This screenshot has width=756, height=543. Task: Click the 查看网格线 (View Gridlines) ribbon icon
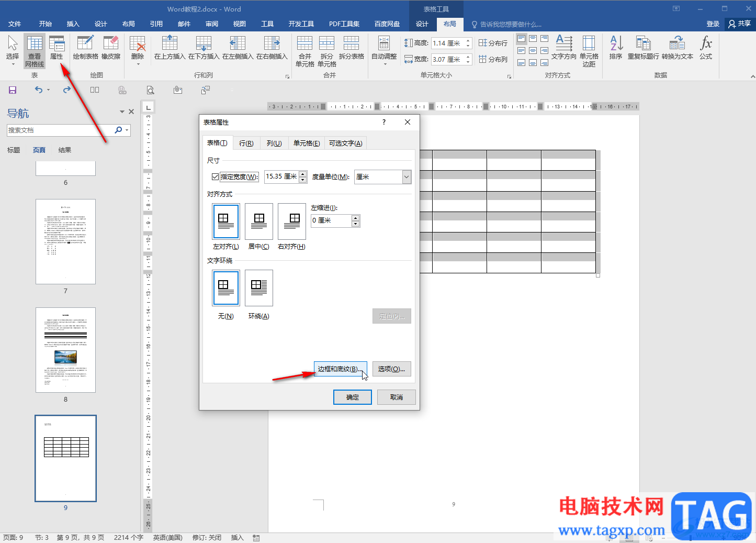35,51
